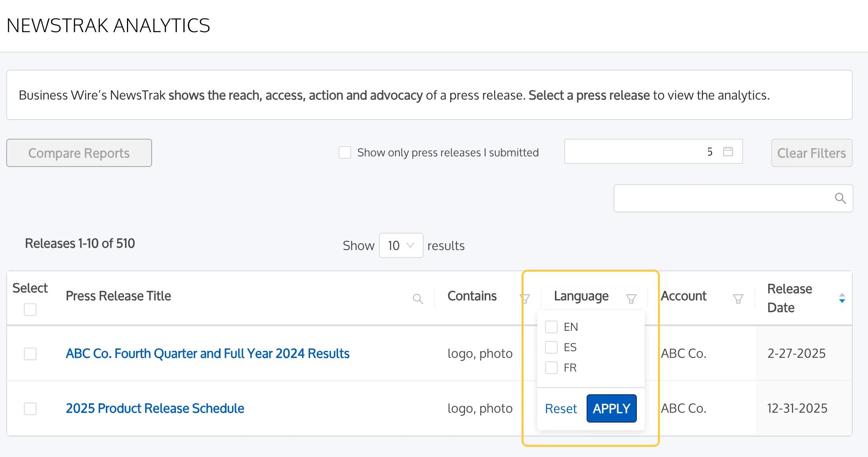Check 'Show only press releases I submitted'
The height and width of the screenshot is (457, 868).
[345, 152]
